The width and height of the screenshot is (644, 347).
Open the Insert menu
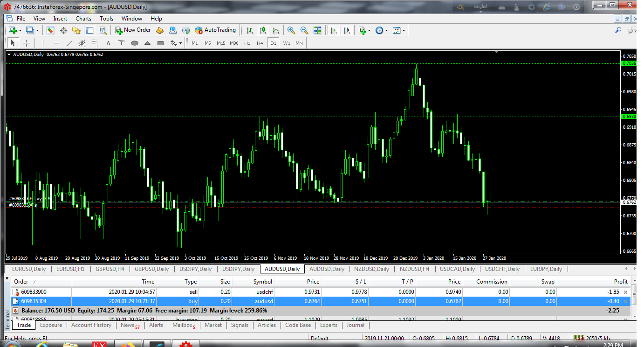coord(60,19)
